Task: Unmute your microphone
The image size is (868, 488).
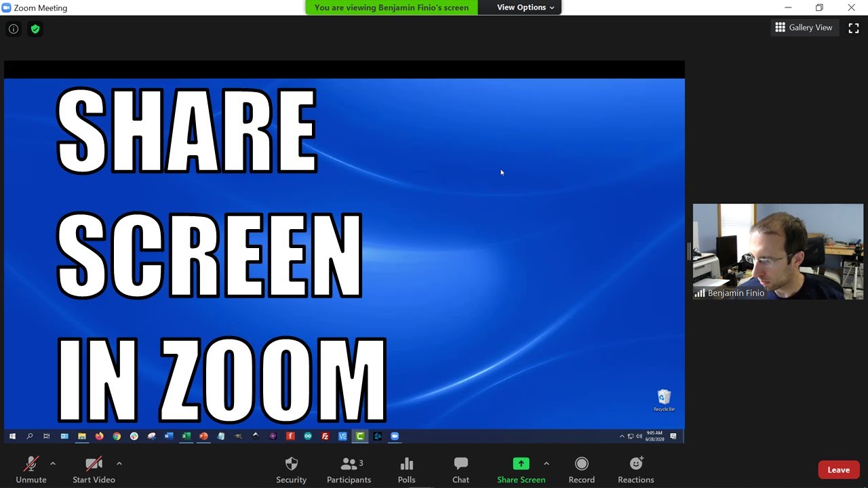Action: tap(31, 468)
